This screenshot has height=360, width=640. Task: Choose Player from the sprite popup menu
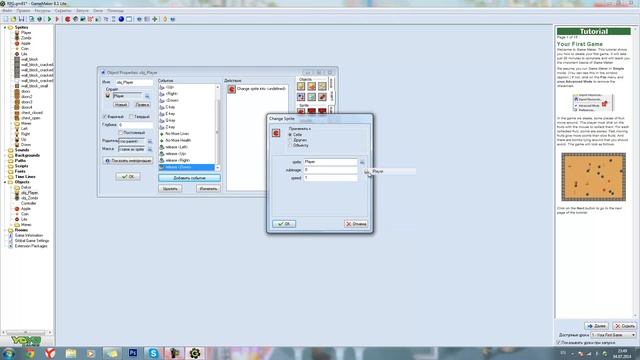coord(390,171)
